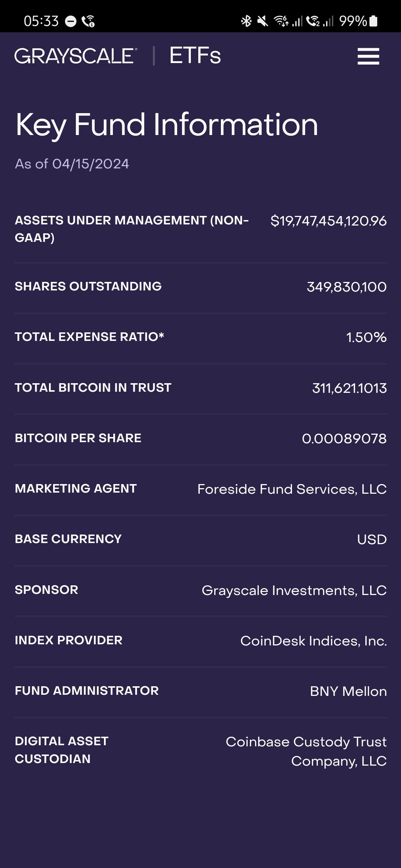401x868 pixels.
Task: Tap the 05:33 clock in status bar
Action: [x=41, y=21]
